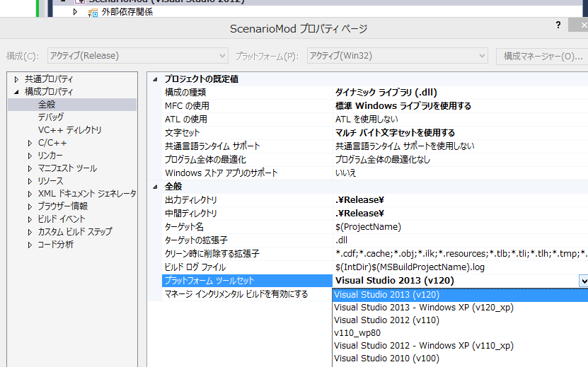Collapse the 構成プロパティ tree node
This screenshot has height=367, width=588.
pyautogui.click(x=17, y=92)
